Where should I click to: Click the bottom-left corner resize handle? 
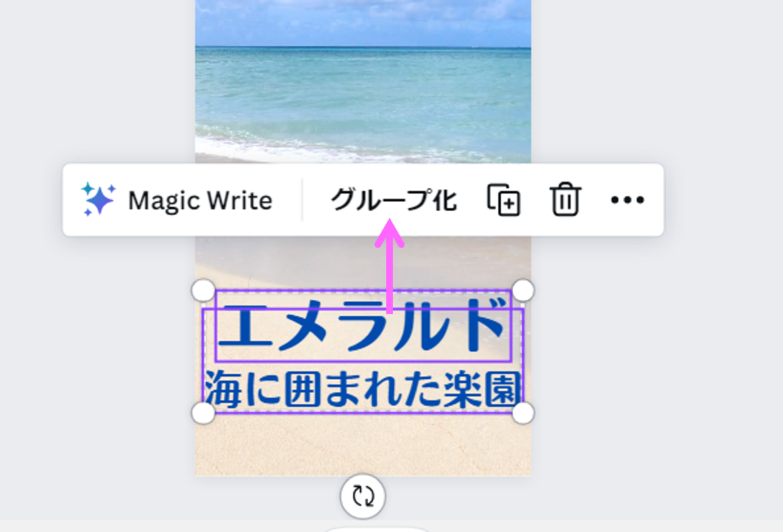tap(203, 413)
